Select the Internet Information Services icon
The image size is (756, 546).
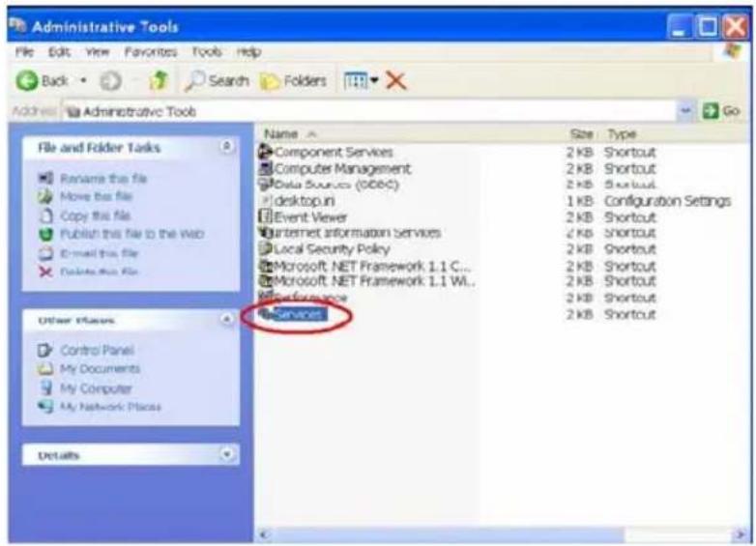coord(266,233)
